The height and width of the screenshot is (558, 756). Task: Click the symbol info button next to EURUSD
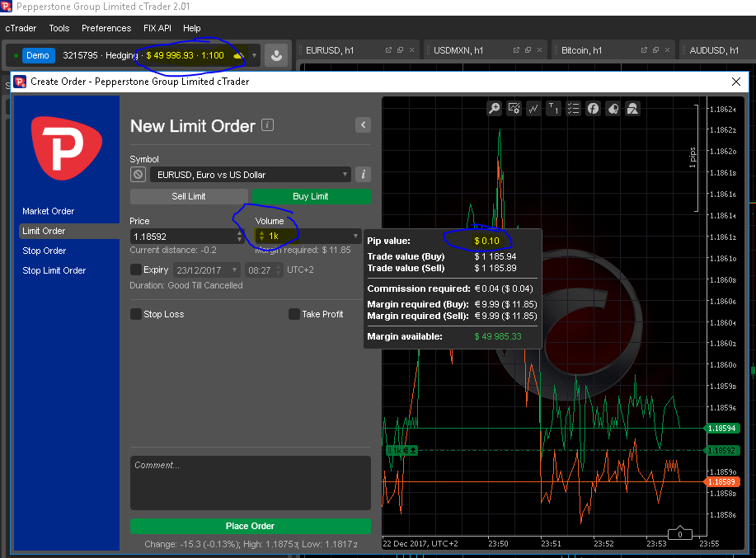tap(363, 174)
